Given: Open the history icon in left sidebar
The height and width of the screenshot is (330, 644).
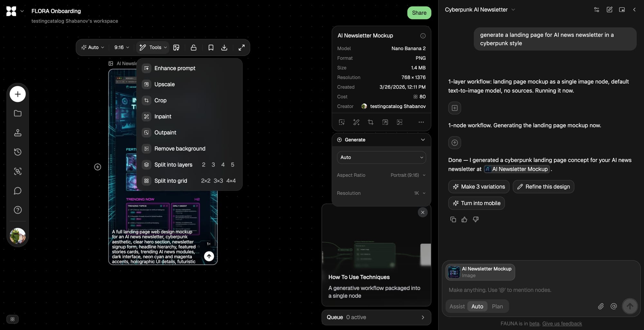Looking at the screenshot, I should [18, 152].
